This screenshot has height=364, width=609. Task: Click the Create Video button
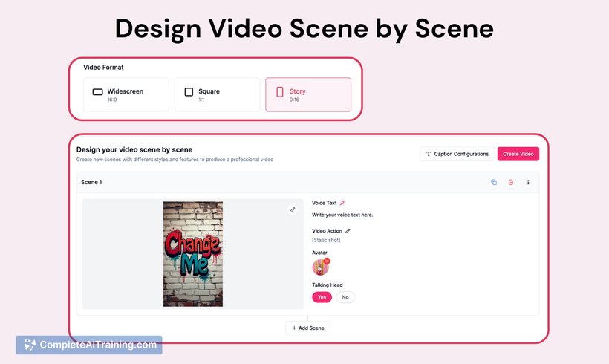(x=518, y=154)
